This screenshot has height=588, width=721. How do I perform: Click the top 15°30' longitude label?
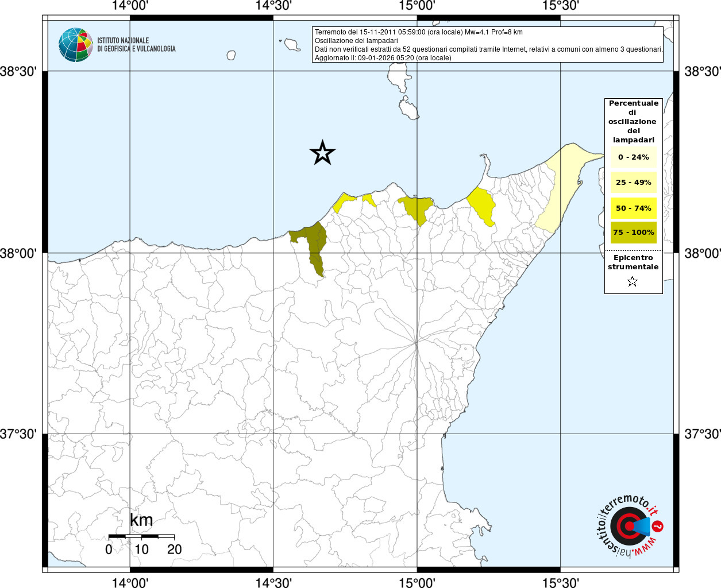click(560, 6)
